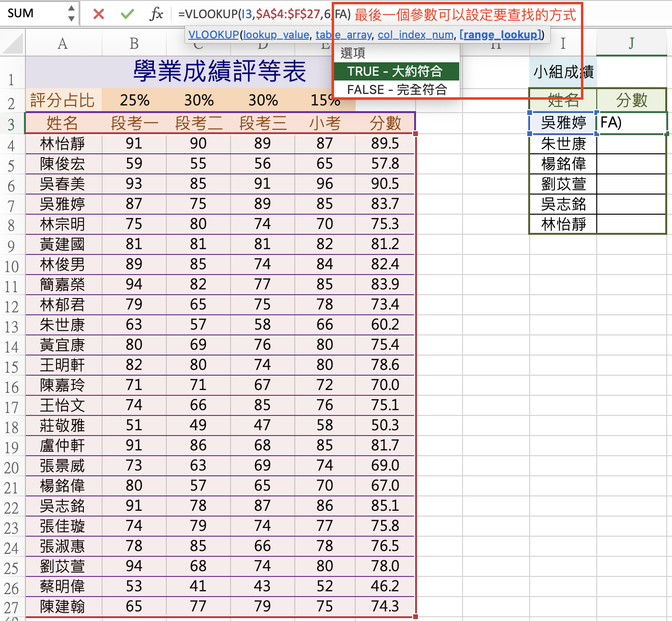Click the 段考二 column header cell

[198, 123]
